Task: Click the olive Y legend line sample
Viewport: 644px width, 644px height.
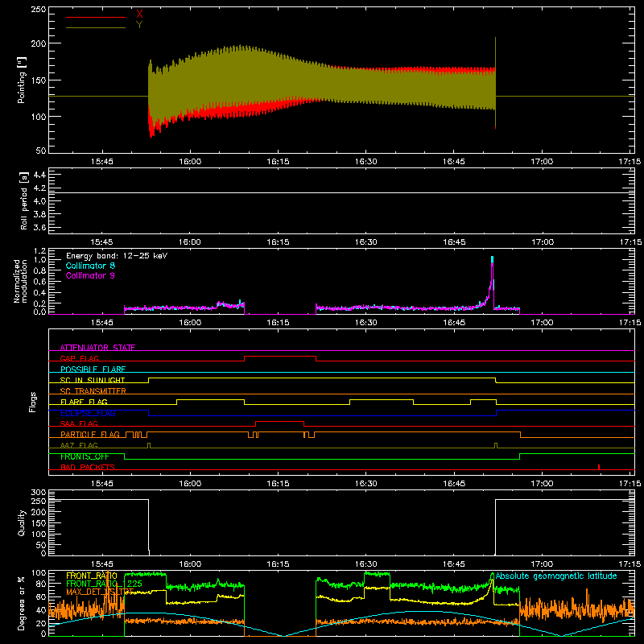Action: pyautogui.click(x=96, y=27)
